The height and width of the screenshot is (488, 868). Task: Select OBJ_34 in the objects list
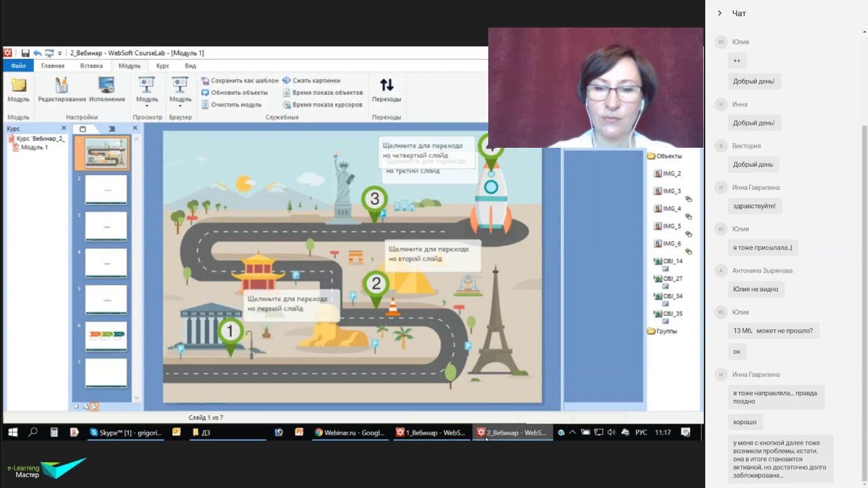[x=668, y=296]
